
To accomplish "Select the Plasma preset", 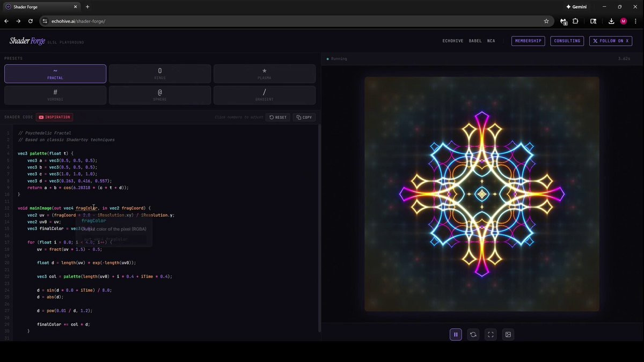I will pyautogui.click(x=265, y=74).
